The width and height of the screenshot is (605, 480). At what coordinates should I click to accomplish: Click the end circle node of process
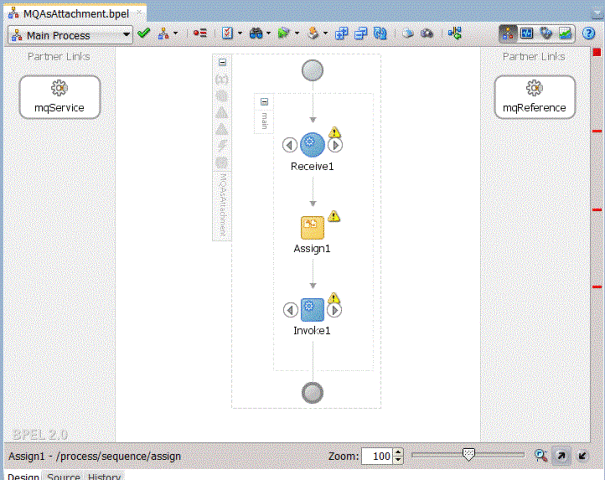[x=312, y=393]
